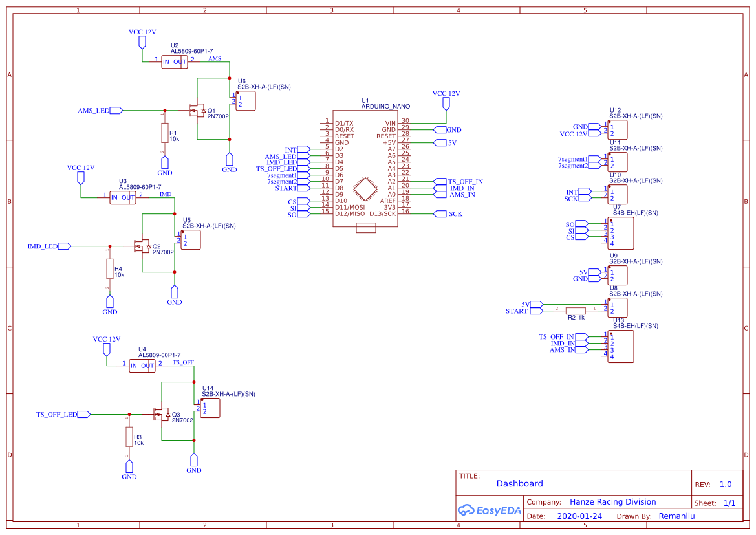The width and height of the screenshot is (756, 535).
Task: Select the U5 two-pin connector symbol
Action: click(190, 240)
